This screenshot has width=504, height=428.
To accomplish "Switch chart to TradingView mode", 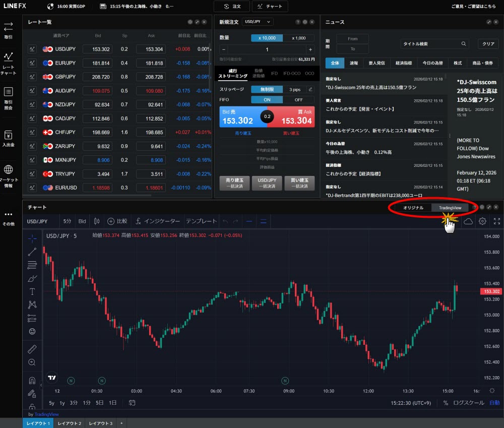I will click(450, 208).
